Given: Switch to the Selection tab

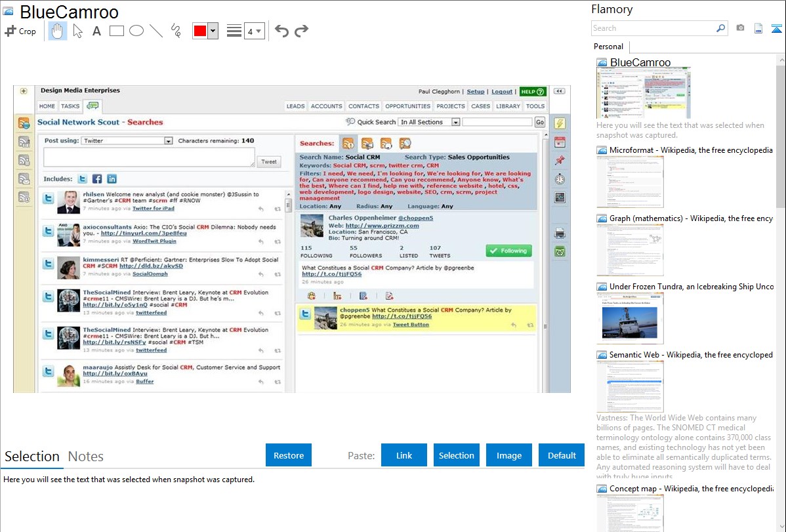Looking at the screenshot, I should pyautogui.click(x=32, y=457).
